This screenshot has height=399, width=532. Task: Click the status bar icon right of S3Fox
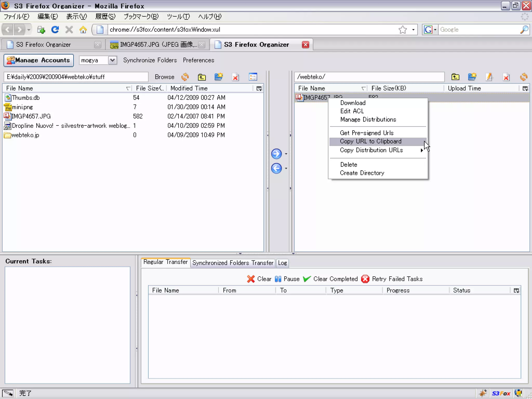pyautogui.click(x=518, y=393)
